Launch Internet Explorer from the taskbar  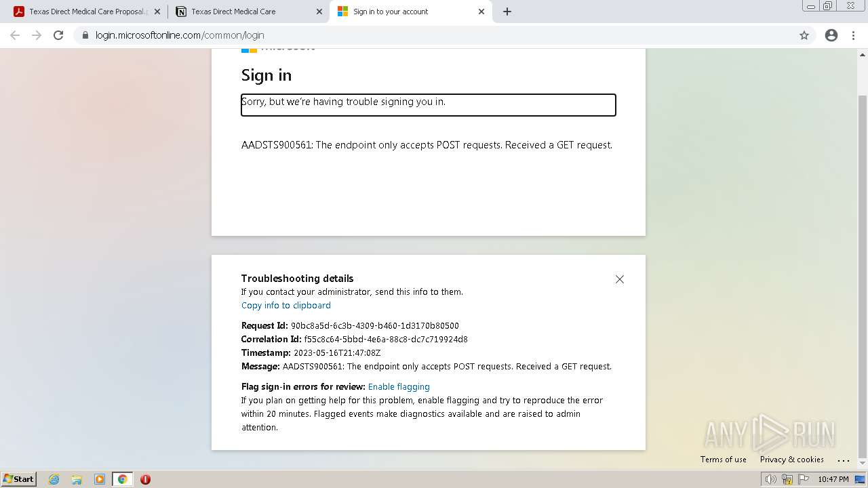54,479
